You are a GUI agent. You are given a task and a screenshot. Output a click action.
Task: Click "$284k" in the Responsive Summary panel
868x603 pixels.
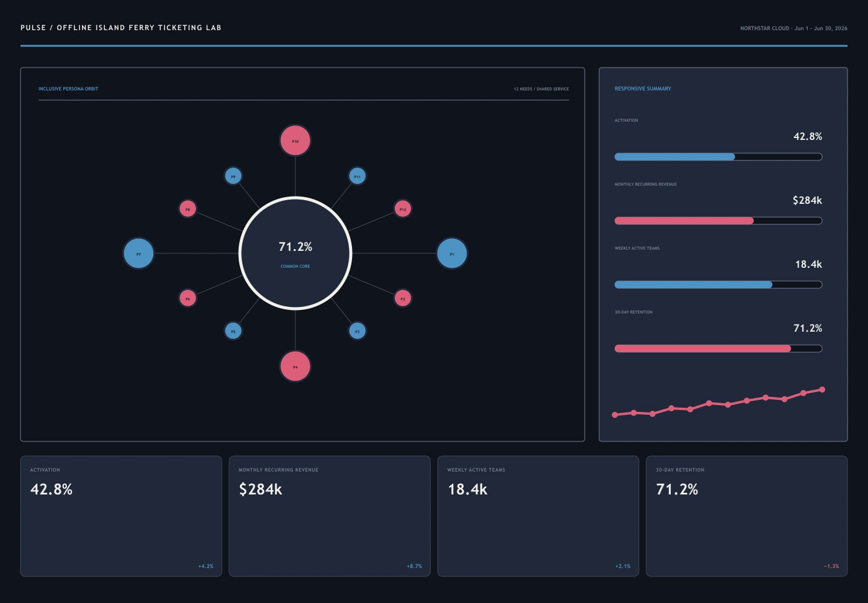click(807, 200)
